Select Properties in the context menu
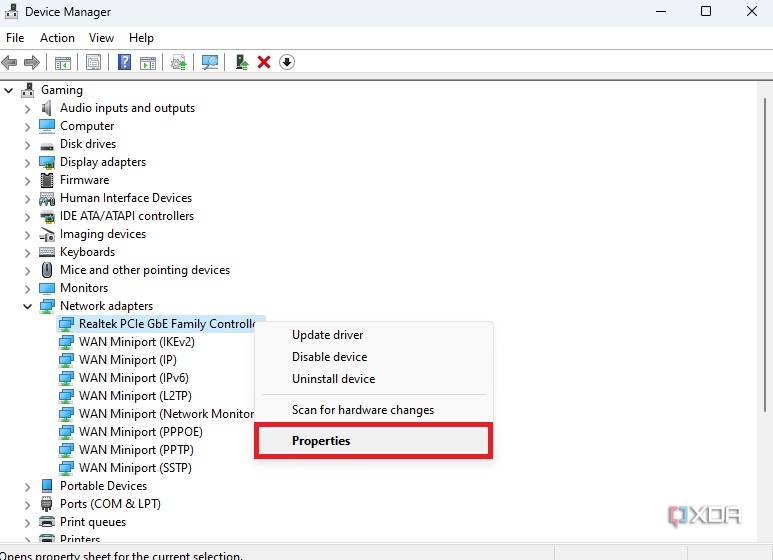 (x=374, y=441)
